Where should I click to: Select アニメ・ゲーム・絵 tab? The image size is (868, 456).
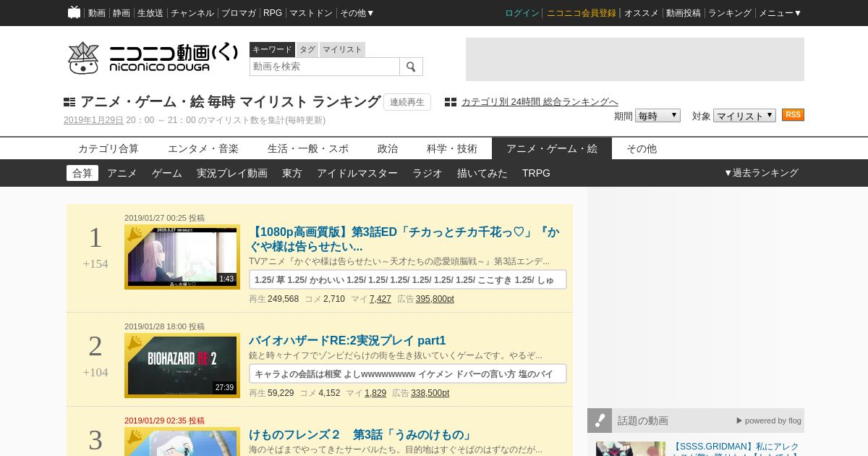click(x=552, y=148)
